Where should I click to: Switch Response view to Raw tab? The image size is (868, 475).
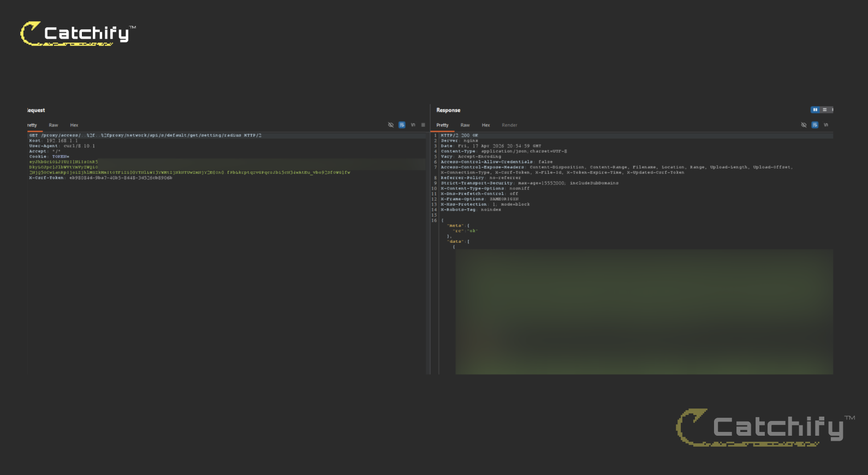coord(465,125)
